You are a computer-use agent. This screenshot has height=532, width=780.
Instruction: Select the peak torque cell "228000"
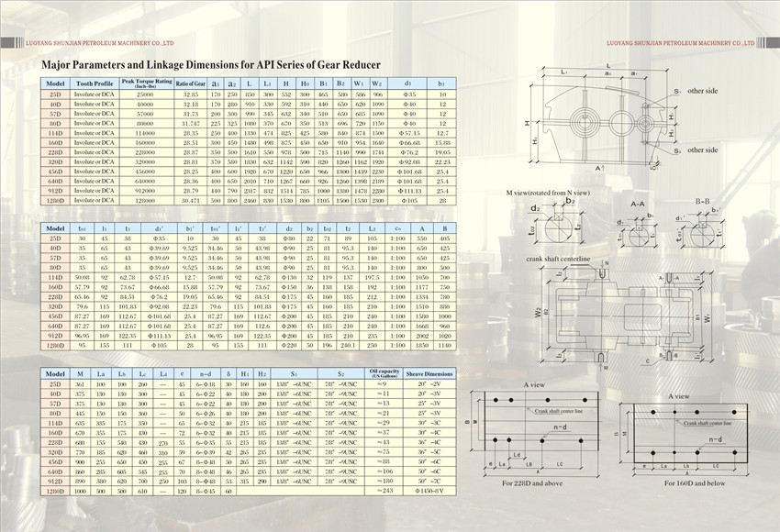tap(145, 152)
